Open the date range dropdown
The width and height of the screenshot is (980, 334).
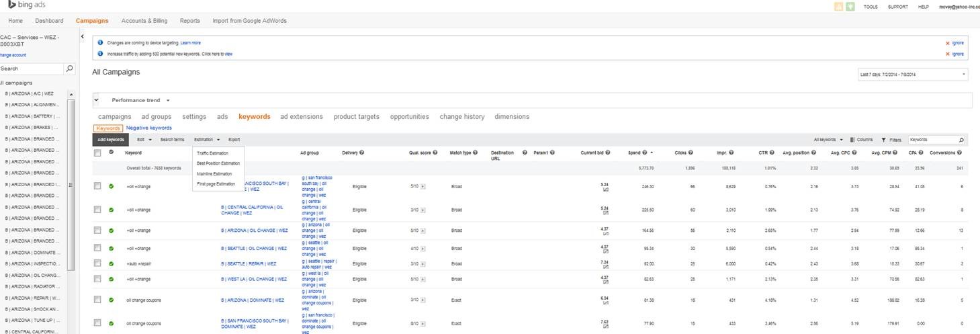tap(913, 75)
